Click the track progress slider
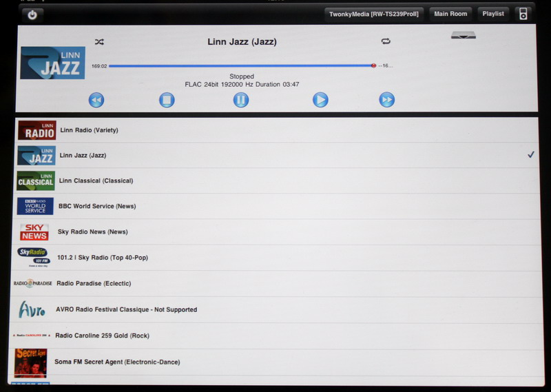This screenshot has width=551, height=392. (241, 66)
